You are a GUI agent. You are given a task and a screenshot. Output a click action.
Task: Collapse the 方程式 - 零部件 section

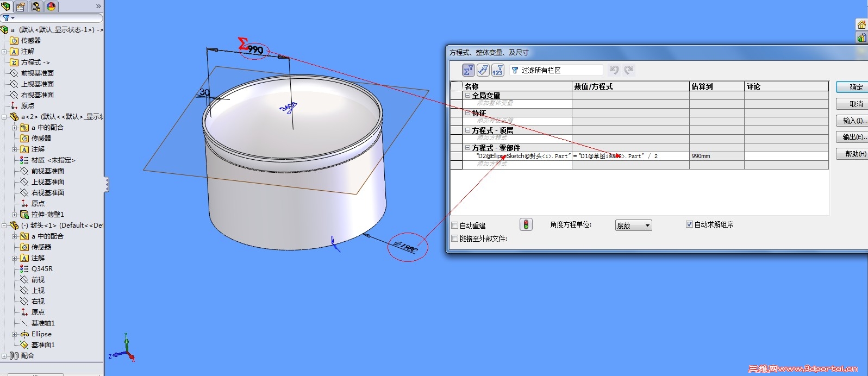point(467,147)
